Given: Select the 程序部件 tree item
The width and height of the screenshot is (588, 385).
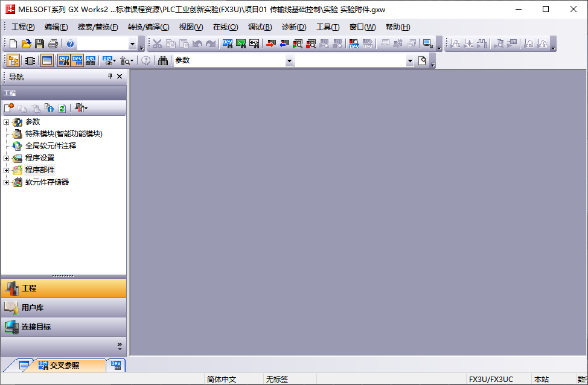Looking at the screenshot, I should coord(40,170).
